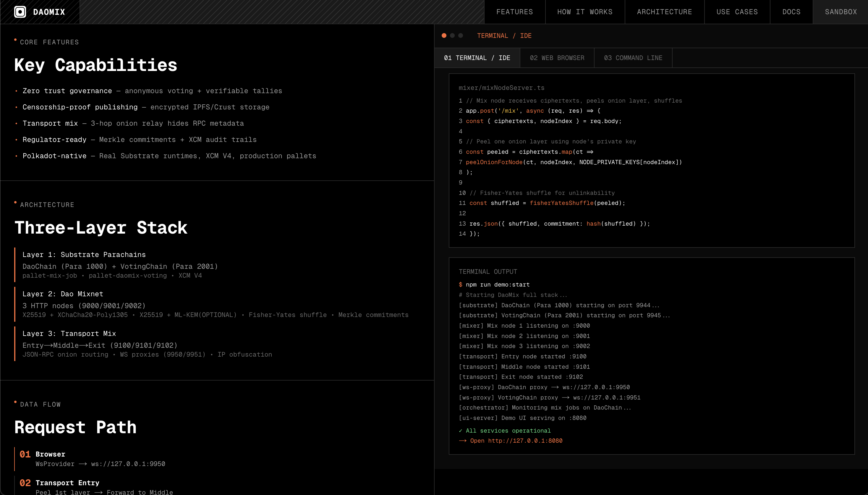868x495 pixels.
Task: Click the third gray window dot
Action: (461, 36)
